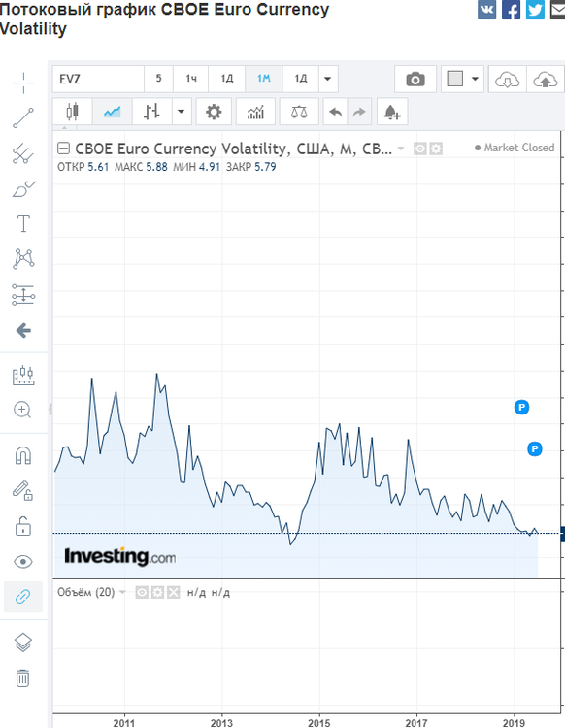Expand the layout selector dropdown arrow

point(475,79)
